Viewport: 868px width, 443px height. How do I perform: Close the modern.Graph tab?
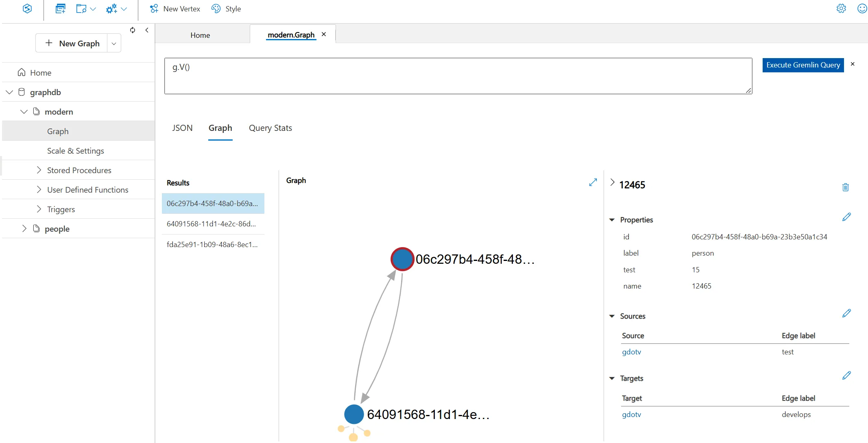coord(324,35)
